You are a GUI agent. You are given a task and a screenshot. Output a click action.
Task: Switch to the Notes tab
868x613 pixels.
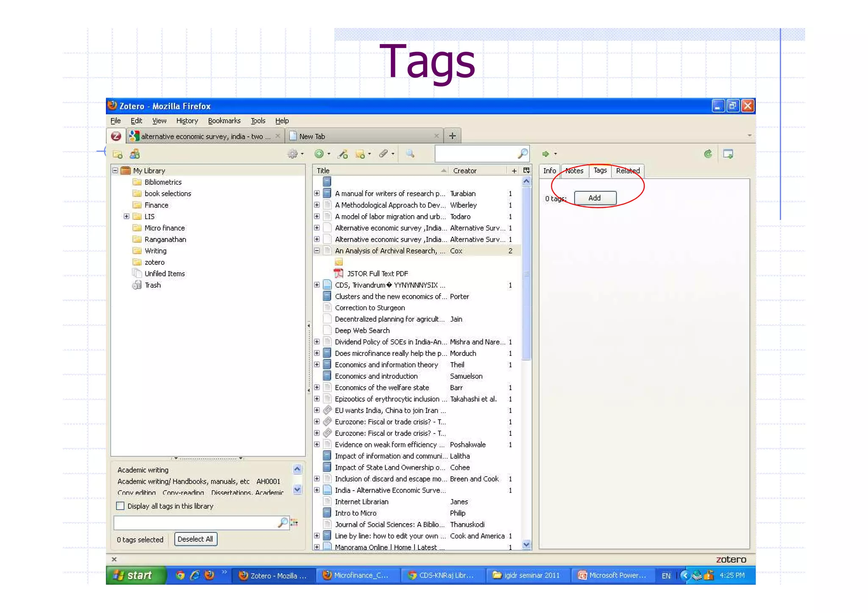574,171
